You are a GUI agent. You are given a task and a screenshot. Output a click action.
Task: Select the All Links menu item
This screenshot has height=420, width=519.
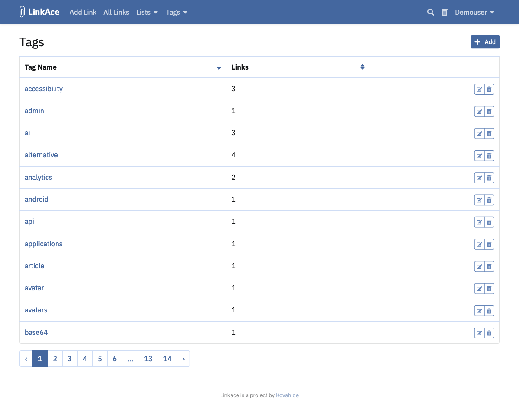coord(116,12)
